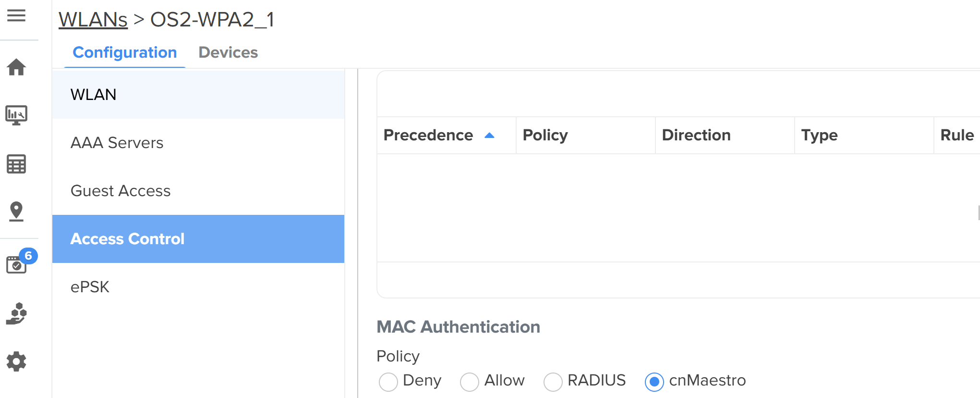Image resolution: width=980 pixels, height=398 pixels.
Task: Click the table grid sidebar icon
Action: [x=16, y=164]
